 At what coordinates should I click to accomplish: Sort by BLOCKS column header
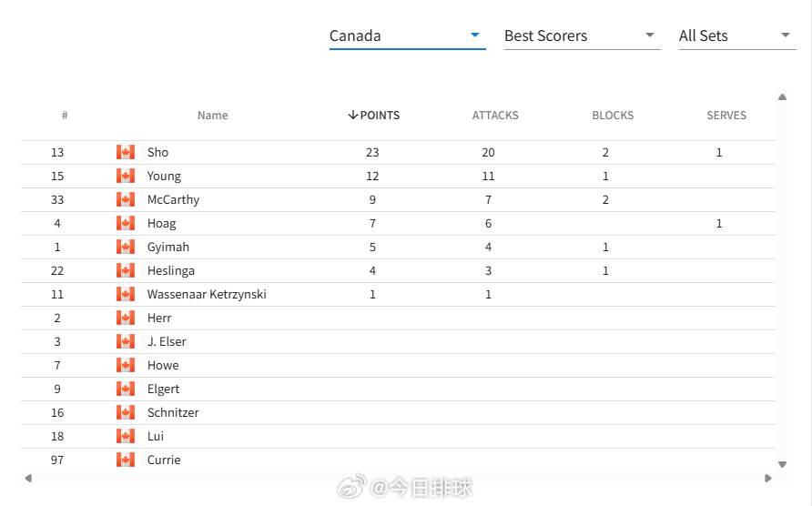pyautogui.click(x=613, y=115)
